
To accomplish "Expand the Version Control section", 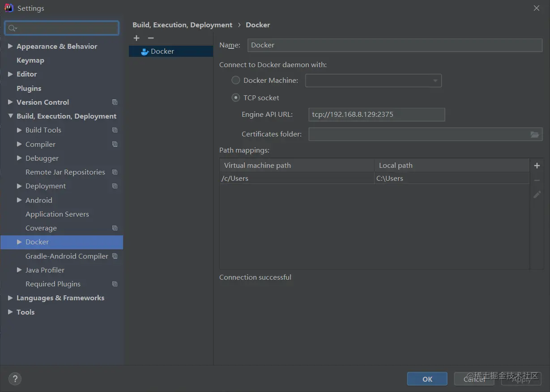I will (x=10, y=102).
